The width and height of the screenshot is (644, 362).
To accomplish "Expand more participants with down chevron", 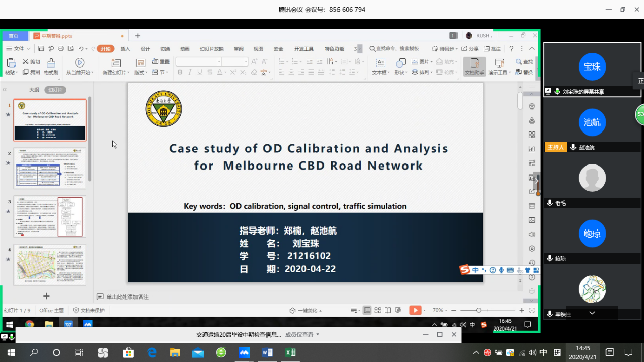I will pyautogui.click(x=592, y=313).
